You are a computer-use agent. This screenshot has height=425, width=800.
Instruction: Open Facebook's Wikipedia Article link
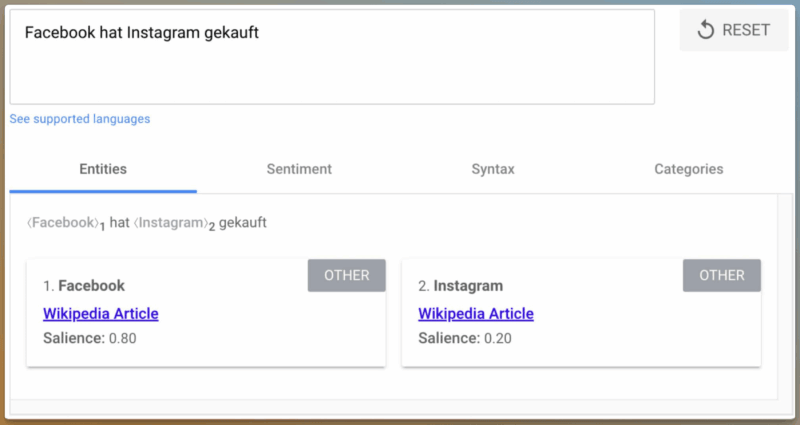(101, 314)
